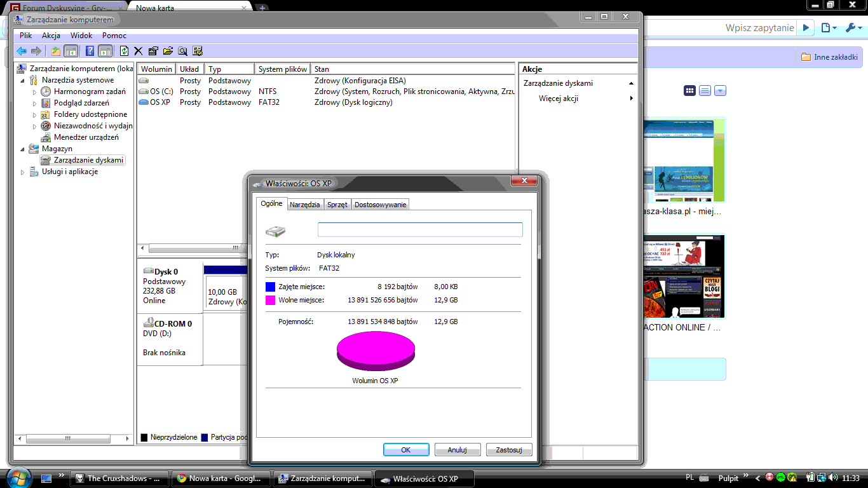Select the OS (C:) volume row
868x488 pixels.
pos(161,91)
